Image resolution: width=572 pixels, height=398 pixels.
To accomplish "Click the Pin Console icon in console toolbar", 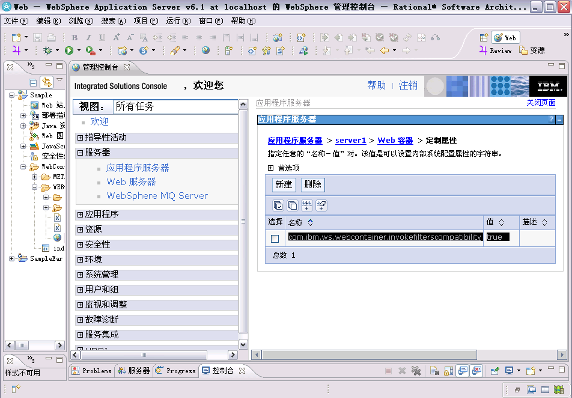I will pos(495,371).
